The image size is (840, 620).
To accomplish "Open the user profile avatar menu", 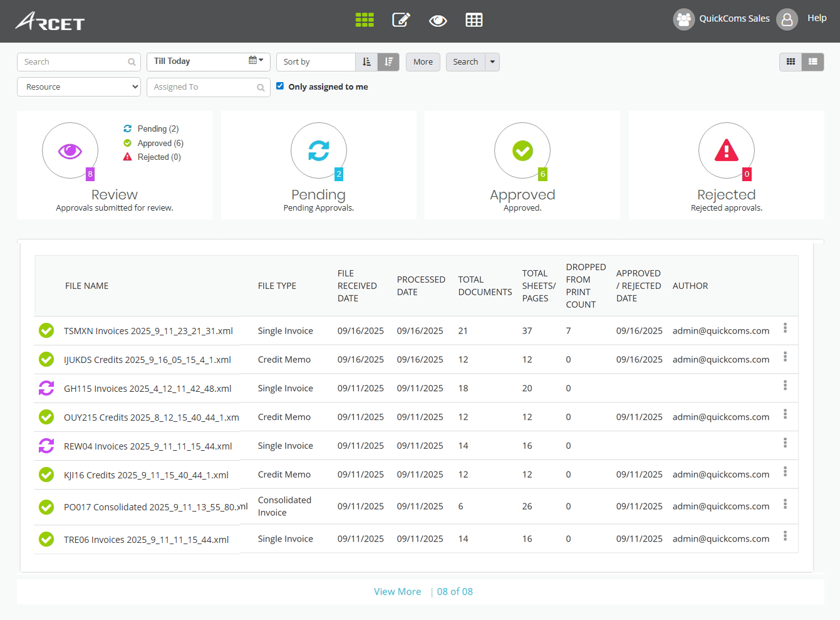I will tap(787, 19).
